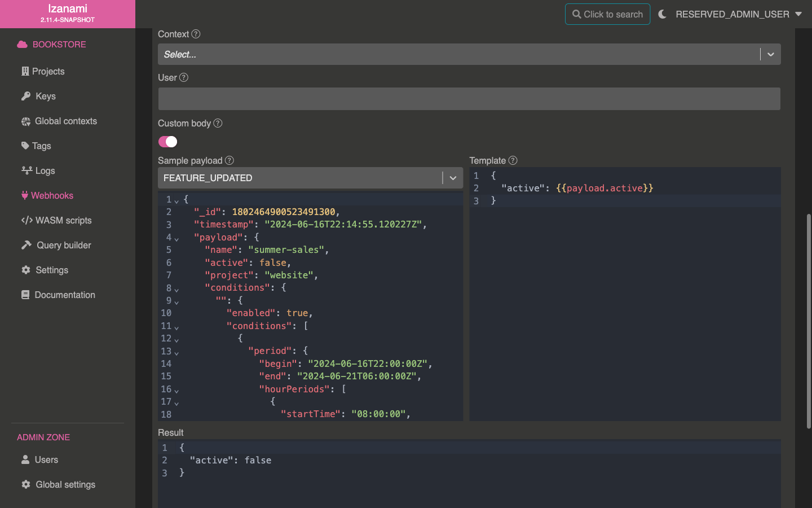The height and width of the screenshot is (508, 812).
Task: Open the FEATURE_UPDATED sample payload dropdown
Action: click(x=310, y=178)
